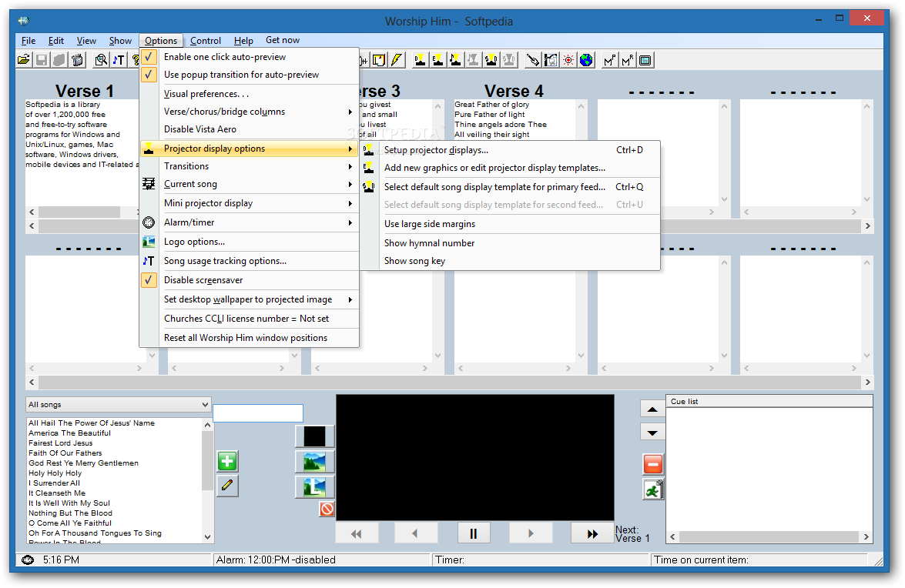Click the pointer tool toolbar icon
Image resolution: width=905 pixels, height=588 pixels.
(x=533, y=60)
